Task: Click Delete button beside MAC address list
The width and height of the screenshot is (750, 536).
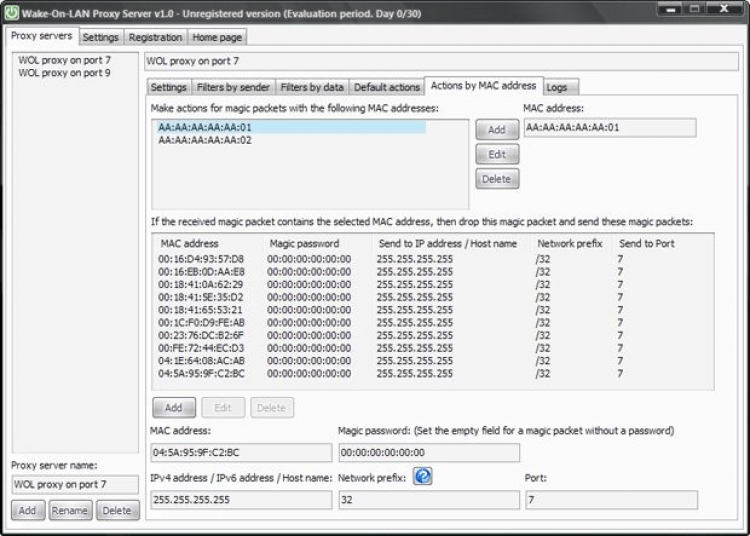Action: coord(497,179)
